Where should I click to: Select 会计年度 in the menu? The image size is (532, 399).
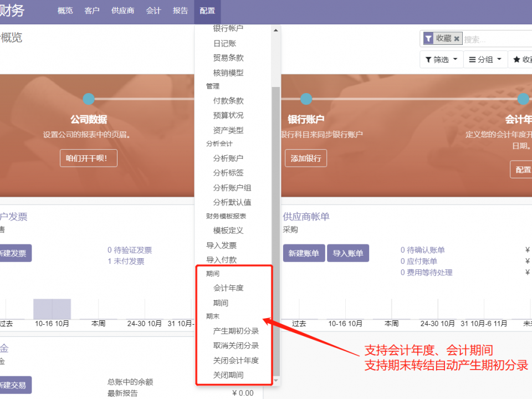click(x=228, y=288)
